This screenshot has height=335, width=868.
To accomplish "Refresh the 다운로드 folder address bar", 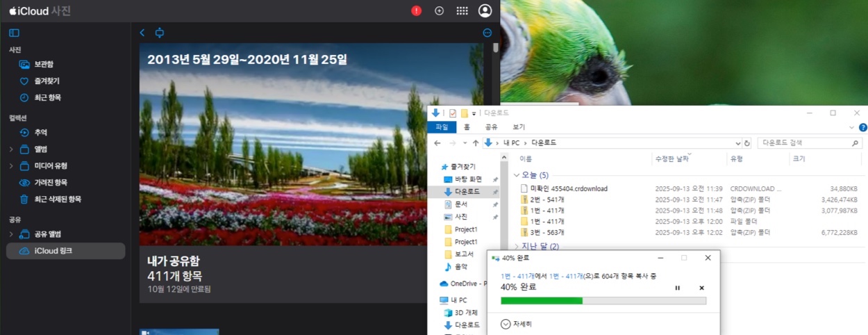I will tap(747, 142).
